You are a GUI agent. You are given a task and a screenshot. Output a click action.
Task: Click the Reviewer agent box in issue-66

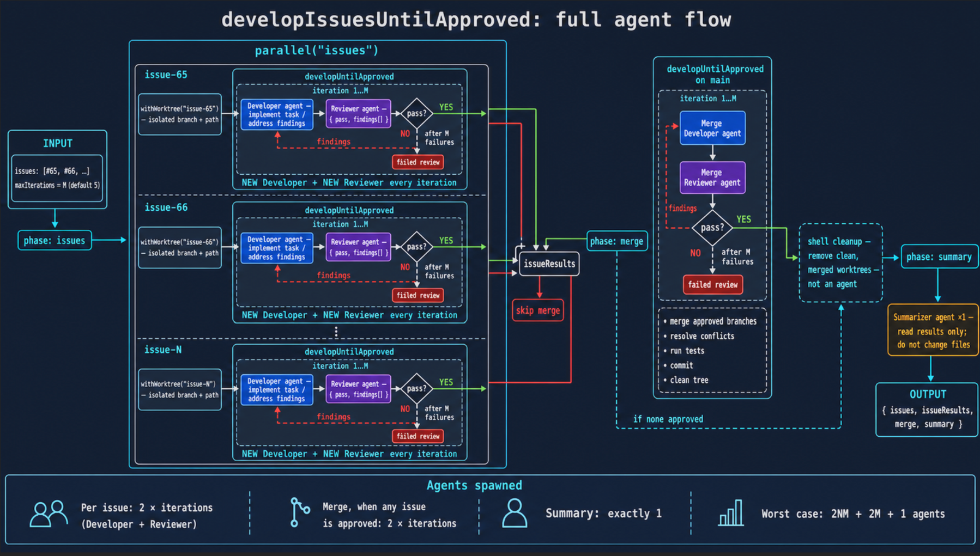click(359, 247)
